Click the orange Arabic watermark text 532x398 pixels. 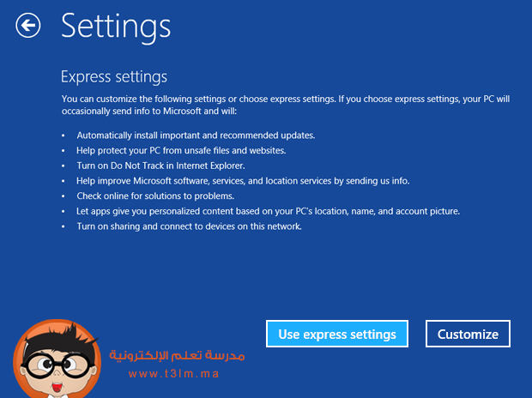point(177,355)
